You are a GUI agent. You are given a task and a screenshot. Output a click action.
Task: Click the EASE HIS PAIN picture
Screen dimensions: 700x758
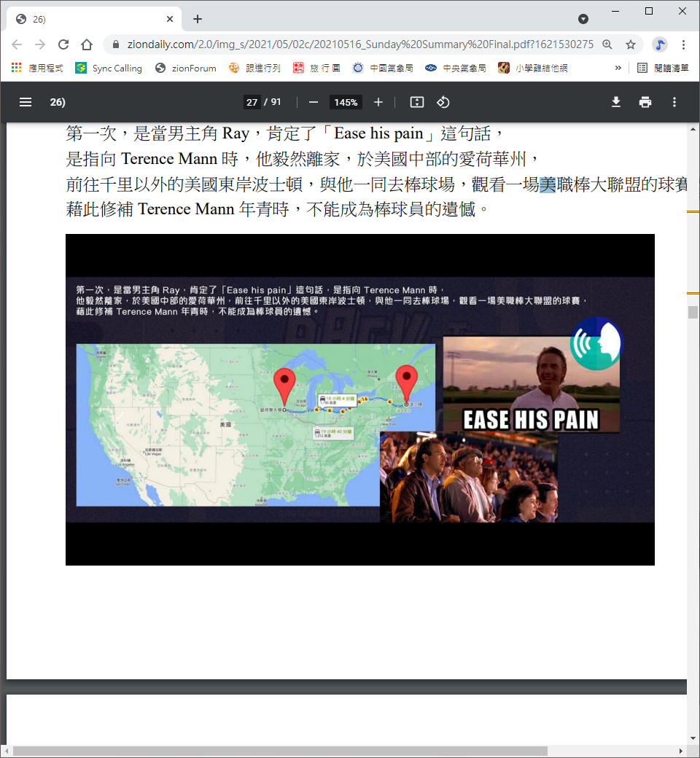tap(531, 384)
